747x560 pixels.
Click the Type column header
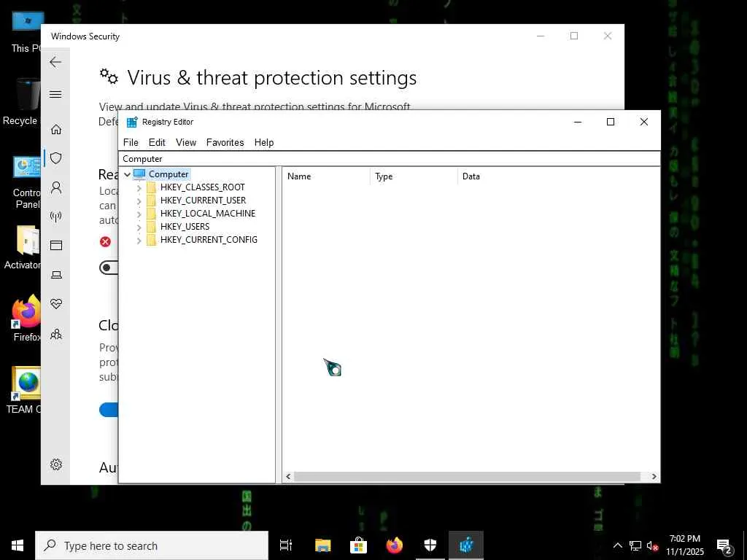[x=414, y=176]
